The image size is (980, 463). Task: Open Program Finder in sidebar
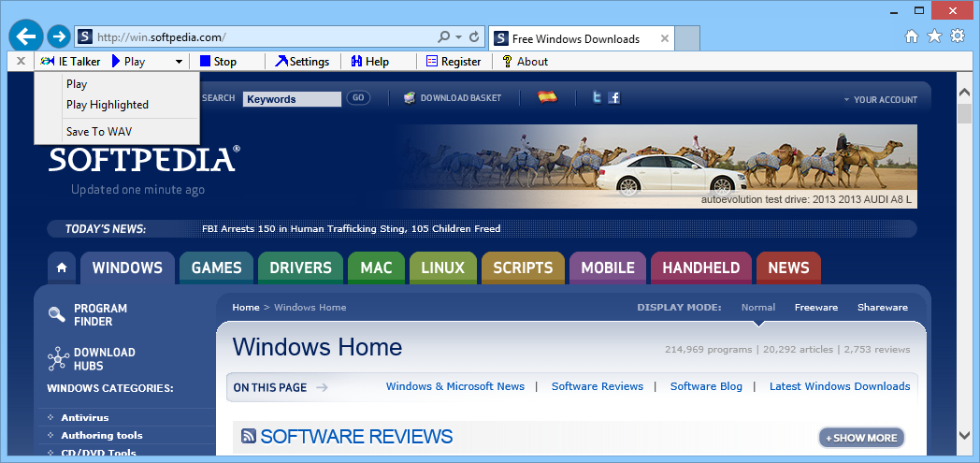(101, 315)
